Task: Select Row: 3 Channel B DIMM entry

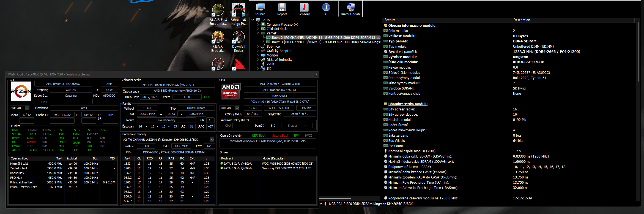Action: 325,42
